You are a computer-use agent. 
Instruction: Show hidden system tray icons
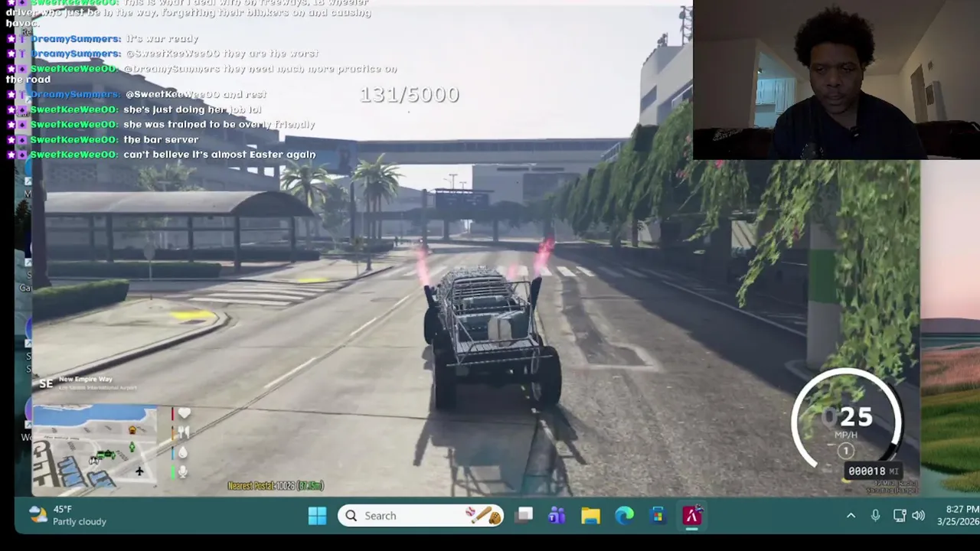[x=851, y=516]
